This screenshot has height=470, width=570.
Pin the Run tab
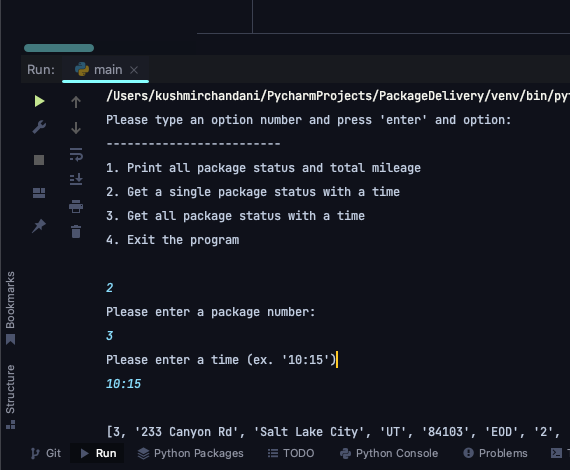[39, 226]
